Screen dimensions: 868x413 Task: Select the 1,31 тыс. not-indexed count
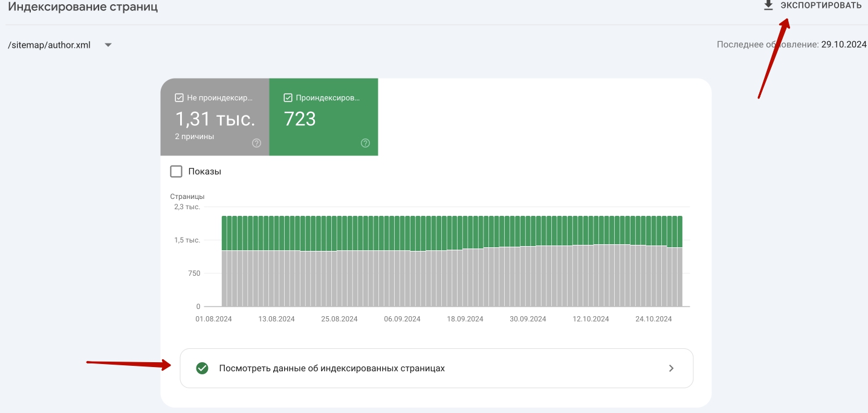(x=215, y=119)
